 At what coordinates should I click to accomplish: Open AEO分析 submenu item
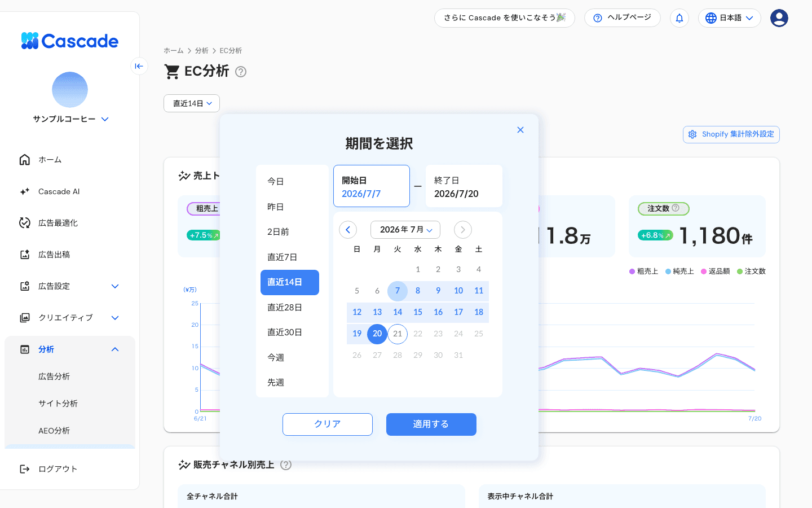click(x=54, y=431)
